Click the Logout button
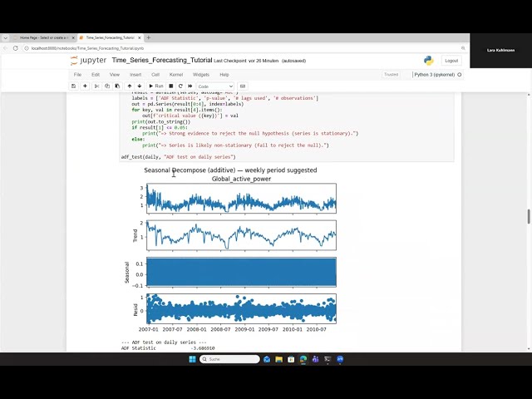The height and width of the screenshot is (399, 532). pyautogui.click(x=451, y=61)
